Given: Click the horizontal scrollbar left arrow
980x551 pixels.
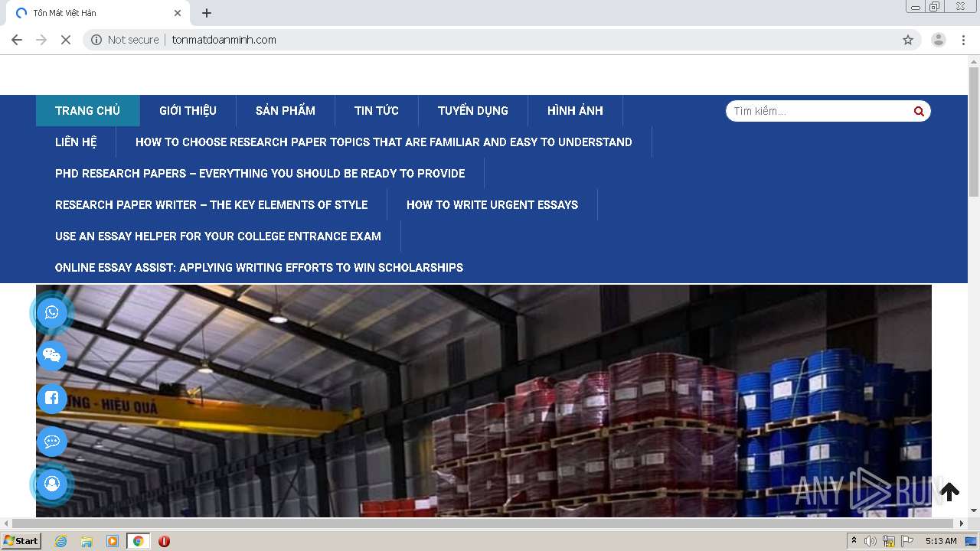Looking at the screenshot, I should coord(5,523).
